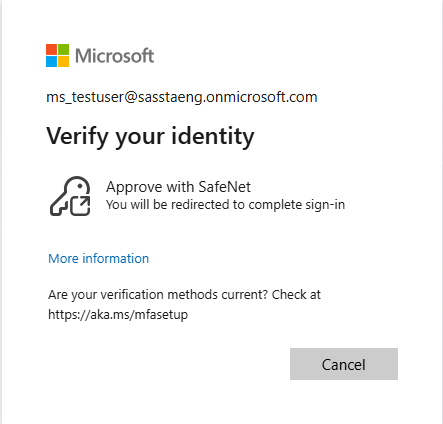The height and width of the screenshot is (424, 443).
Task: Choose Approve with SafeNet verification method
Action: click(197, 196)
